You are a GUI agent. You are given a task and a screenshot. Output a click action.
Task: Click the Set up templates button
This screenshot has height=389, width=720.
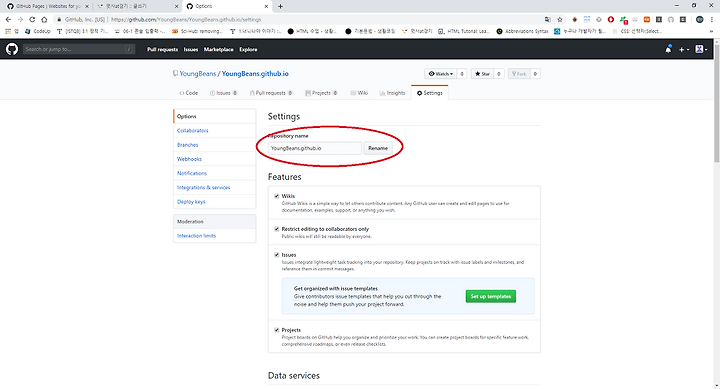coord(490,296)
